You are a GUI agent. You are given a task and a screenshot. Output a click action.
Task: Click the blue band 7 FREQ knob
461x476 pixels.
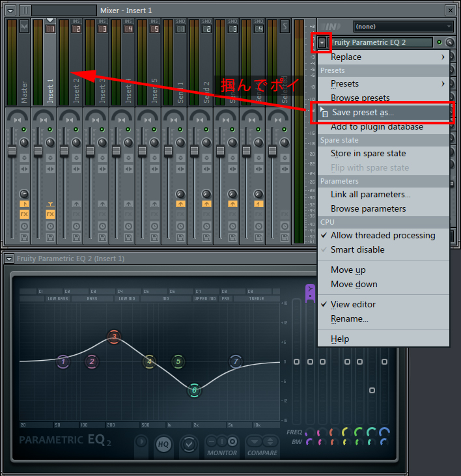pos(384,432)
